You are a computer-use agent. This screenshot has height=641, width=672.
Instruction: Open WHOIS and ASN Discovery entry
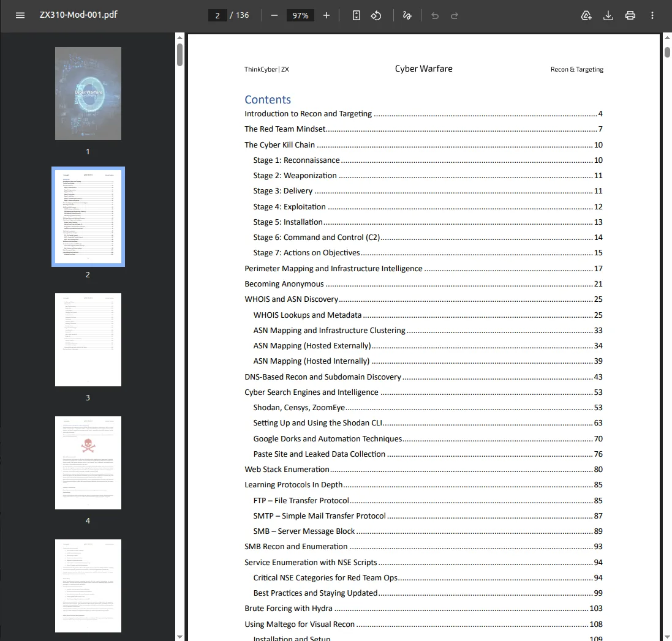coord(423,299)
